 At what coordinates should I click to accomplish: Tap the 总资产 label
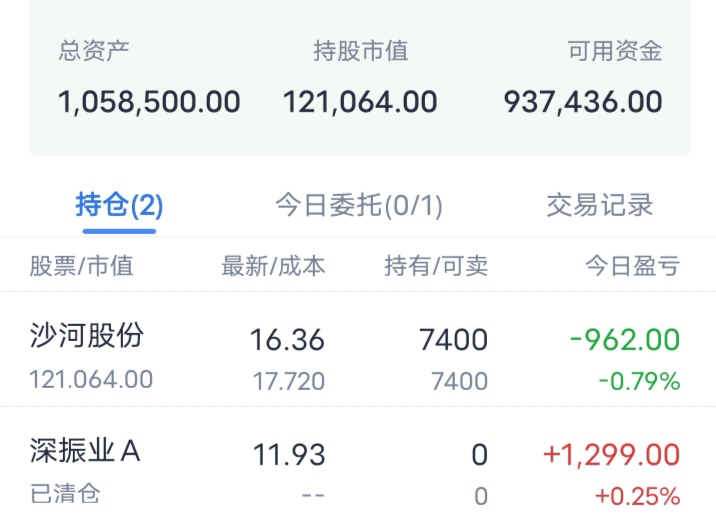click(x=93, y=52)
